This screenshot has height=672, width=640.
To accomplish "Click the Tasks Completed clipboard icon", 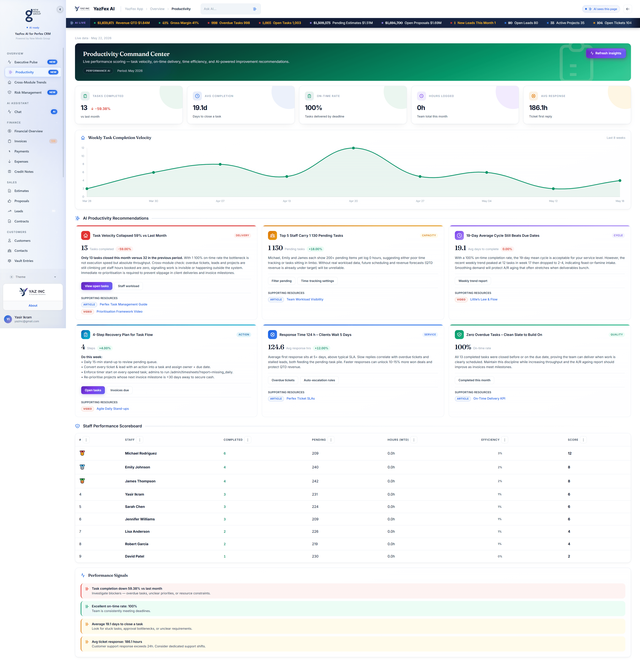I will click(85, 96).
